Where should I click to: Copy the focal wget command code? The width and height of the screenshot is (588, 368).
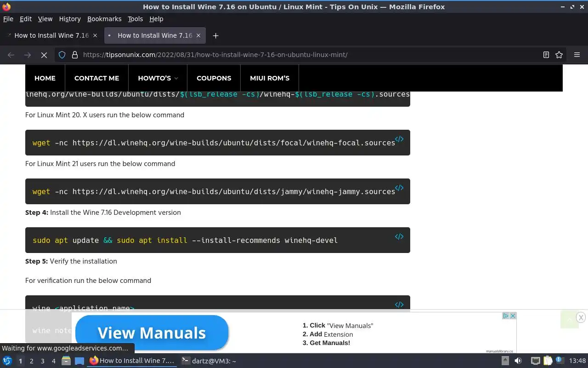tap(399, 139)
